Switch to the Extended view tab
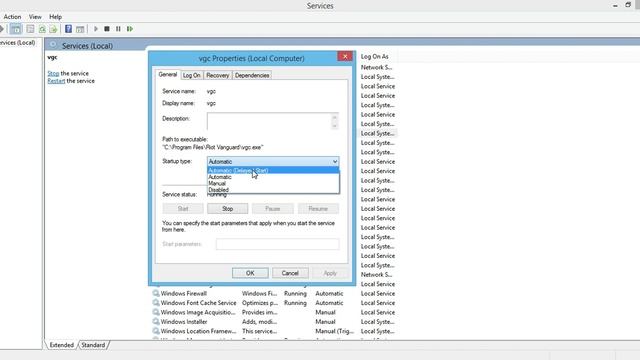 point(62,345)
